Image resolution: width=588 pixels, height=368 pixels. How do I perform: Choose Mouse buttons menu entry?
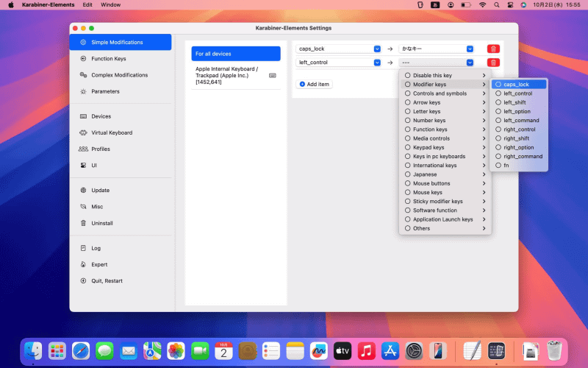(445, 183)
